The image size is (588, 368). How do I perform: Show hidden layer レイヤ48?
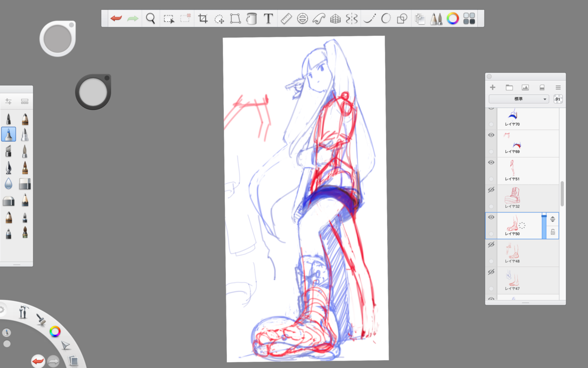click(491, 244)
